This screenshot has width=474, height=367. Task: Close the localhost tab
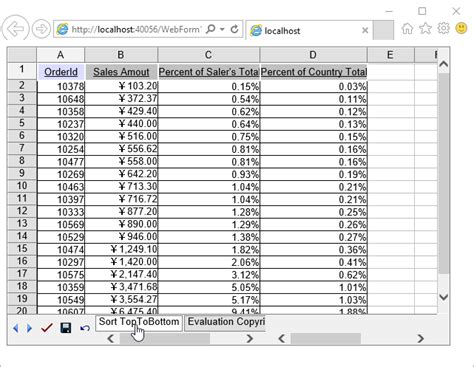[365, 31]
